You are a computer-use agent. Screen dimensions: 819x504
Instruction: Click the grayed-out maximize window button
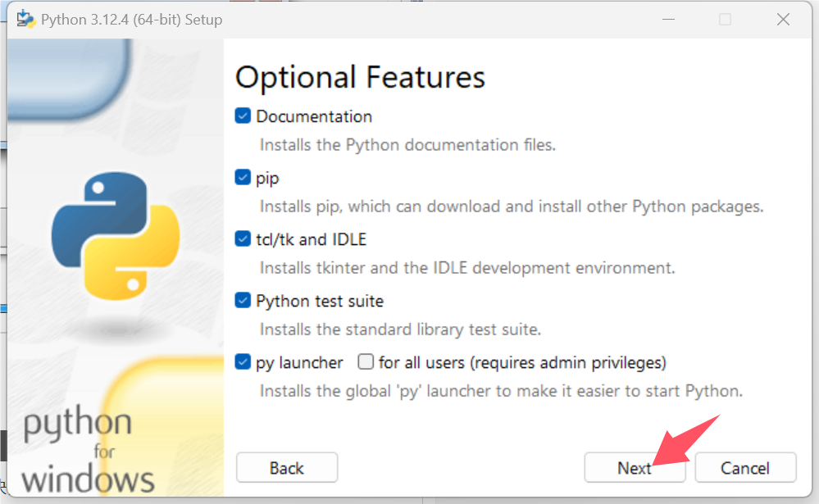pyautogui.click(x=725, y=19)
